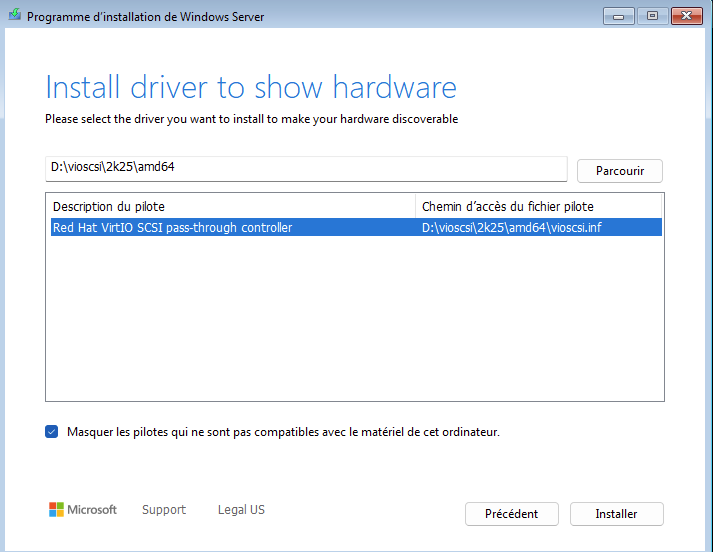Click the Windows Server setup title bar icon

15,15
